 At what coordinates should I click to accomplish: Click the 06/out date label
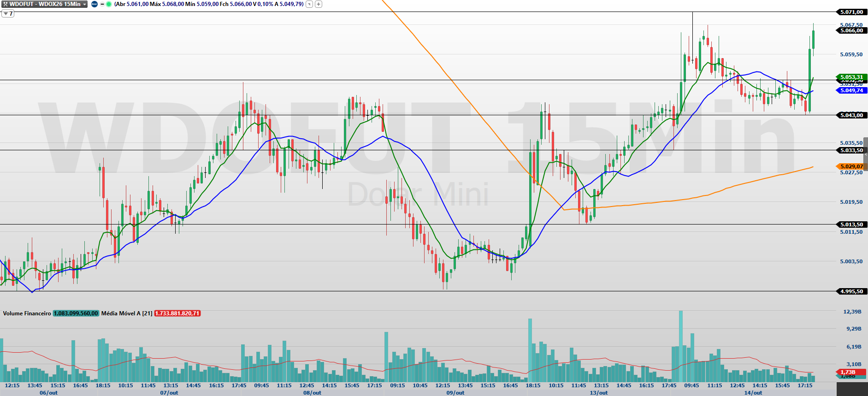[49, 393]
